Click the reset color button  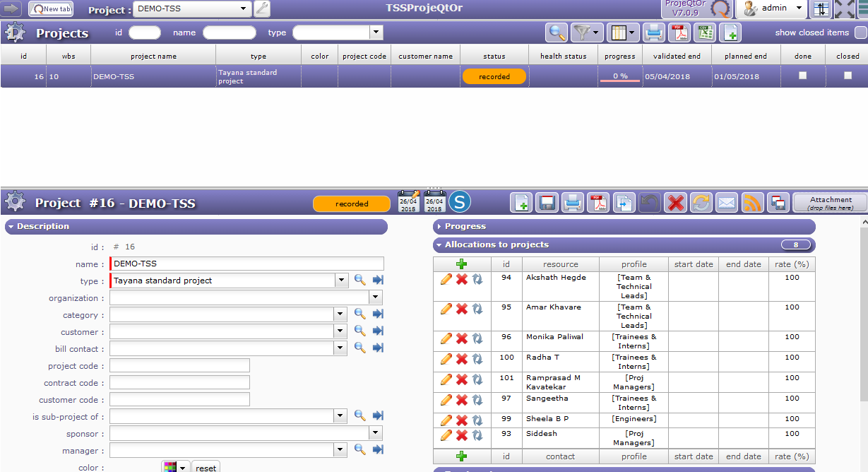[x=206, y=468]
